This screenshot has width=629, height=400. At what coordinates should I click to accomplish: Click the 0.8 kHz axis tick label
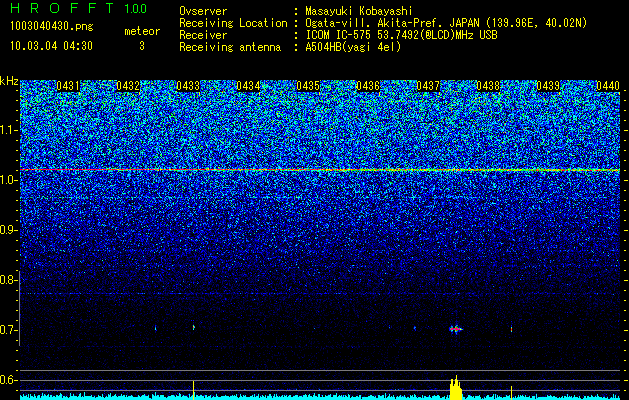(8, 280)
